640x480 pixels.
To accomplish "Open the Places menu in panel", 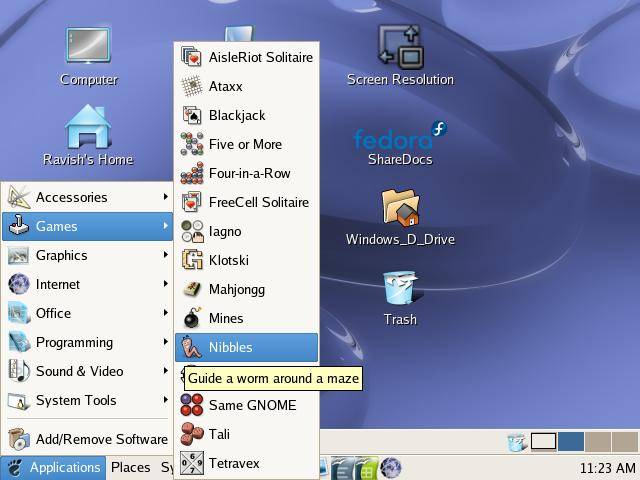I will (x=130, y=467).
